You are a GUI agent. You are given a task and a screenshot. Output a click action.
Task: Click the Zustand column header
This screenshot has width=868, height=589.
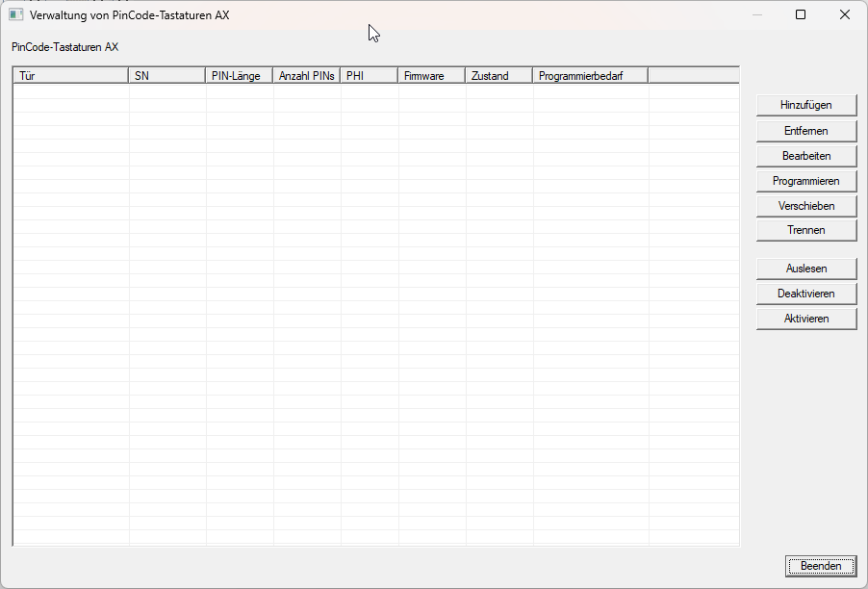498,76
